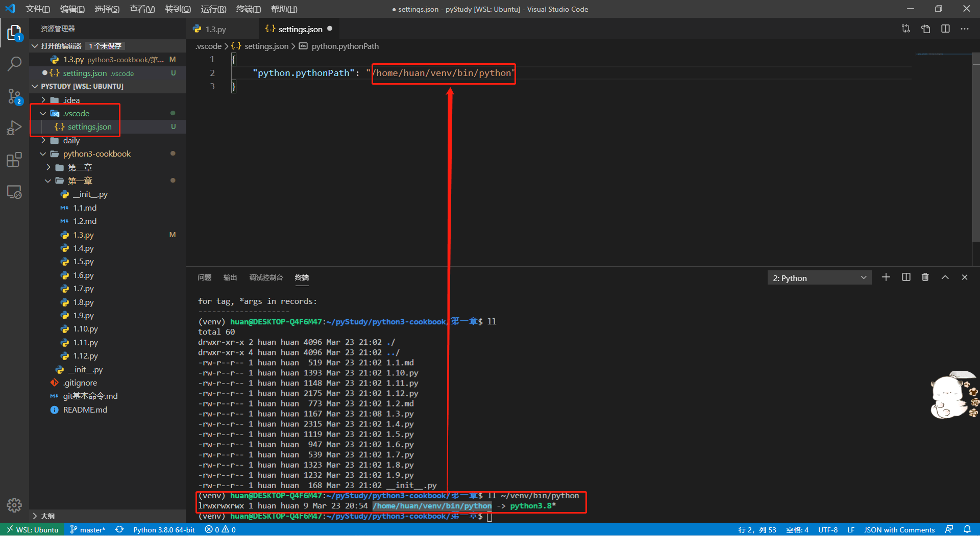Split the editor to the right
This screenshot has width=980, height=536.
pyautogui.click(x=945, y=29)
